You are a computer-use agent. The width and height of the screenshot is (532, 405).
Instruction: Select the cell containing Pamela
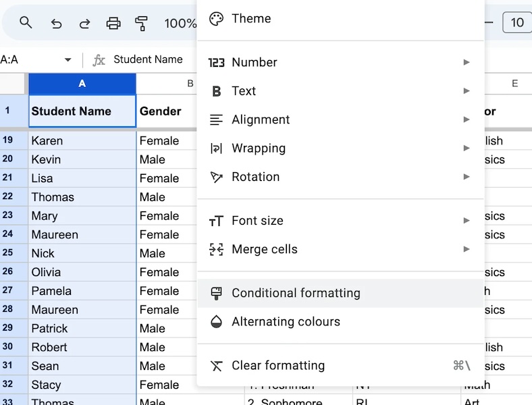82,291
